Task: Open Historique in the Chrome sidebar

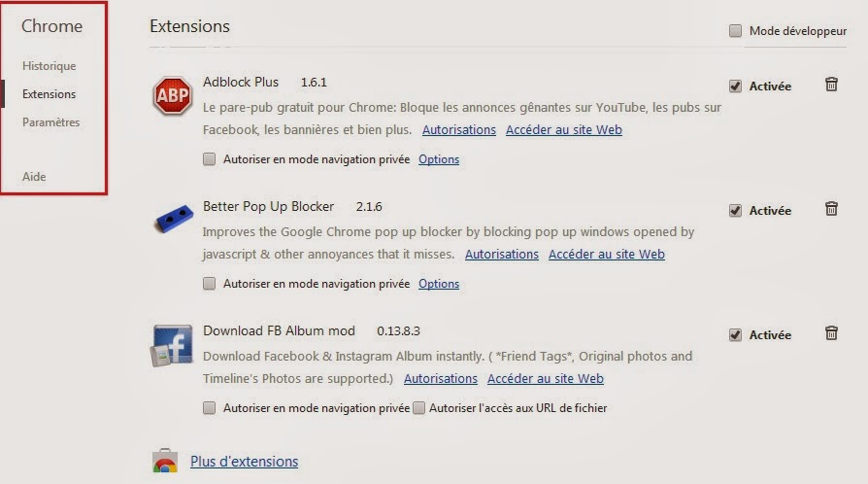Action: coord(49,66)
